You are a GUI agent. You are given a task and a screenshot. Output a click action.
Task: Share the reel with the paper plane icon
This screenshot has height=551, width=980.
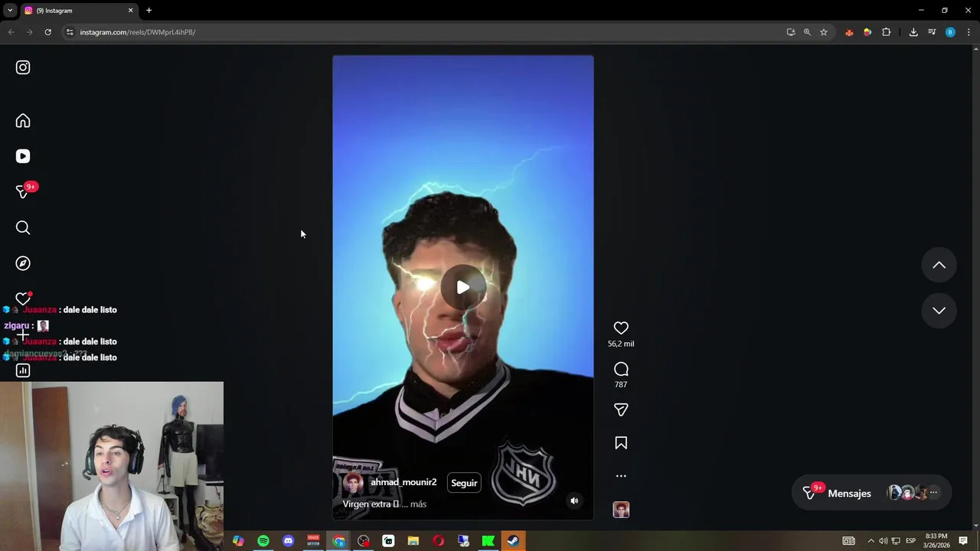[x=621, y=409]
